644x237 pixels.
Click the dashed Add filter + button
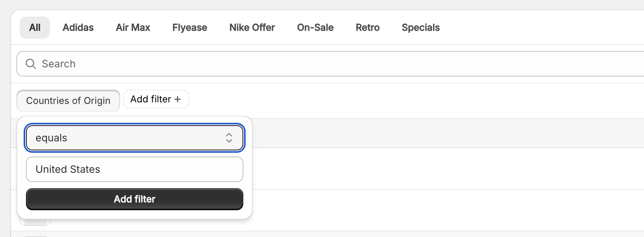click(x=156, y=99)
